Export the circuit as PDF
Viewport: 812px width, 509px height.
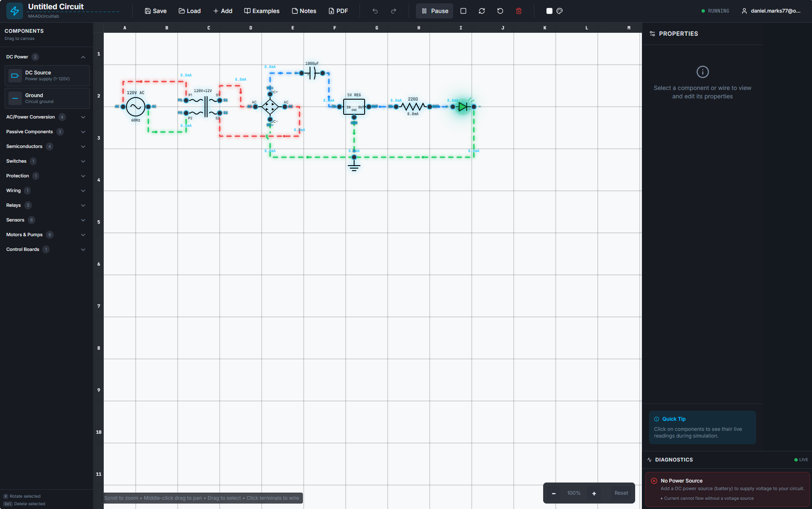point(338,11)
